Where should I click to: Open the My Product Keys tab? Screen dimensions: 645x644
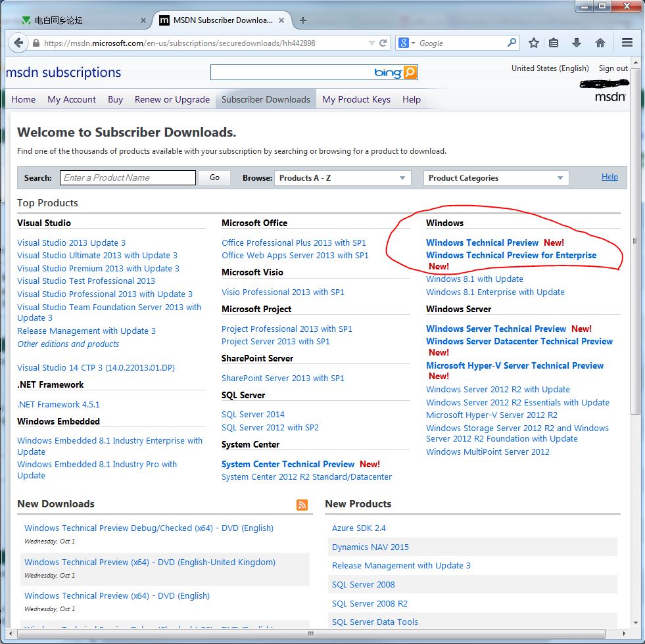click(x=356, y=100)
